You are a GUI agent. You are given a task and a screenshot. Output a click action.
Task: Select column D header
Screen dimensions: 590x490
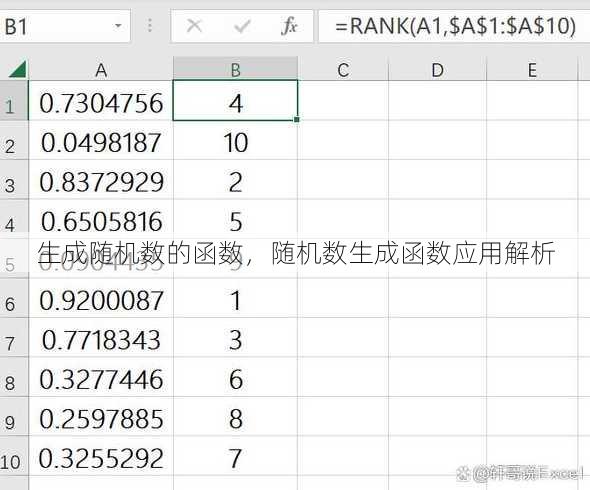tap(438, 69)
